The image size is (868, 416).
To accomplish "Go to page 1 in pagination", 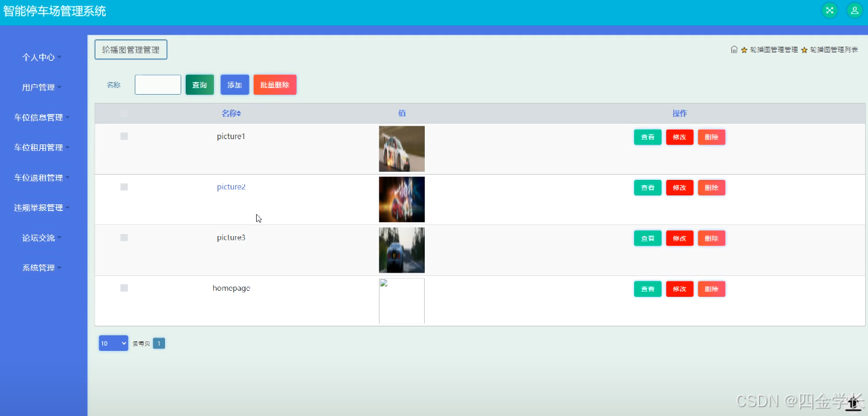I will coord(159,343).
